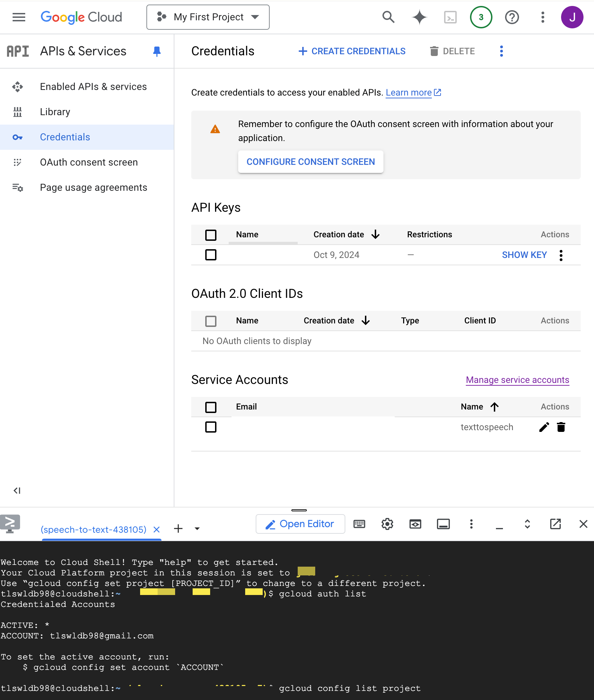This screenshot has width=594, height=700.
Task: Click the Email column header
Action: [x=247, y=407]
